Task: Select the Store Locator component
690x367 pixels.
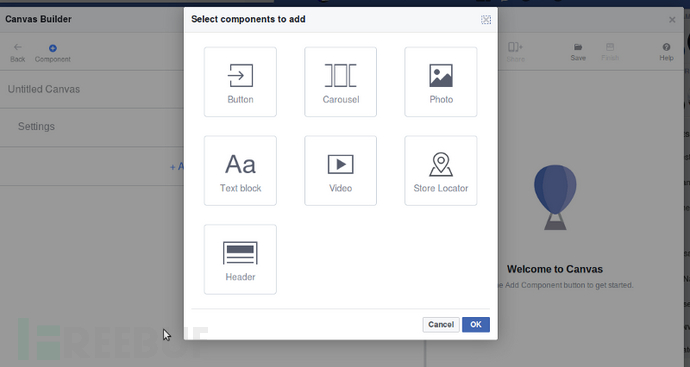Action: point(441,171)
